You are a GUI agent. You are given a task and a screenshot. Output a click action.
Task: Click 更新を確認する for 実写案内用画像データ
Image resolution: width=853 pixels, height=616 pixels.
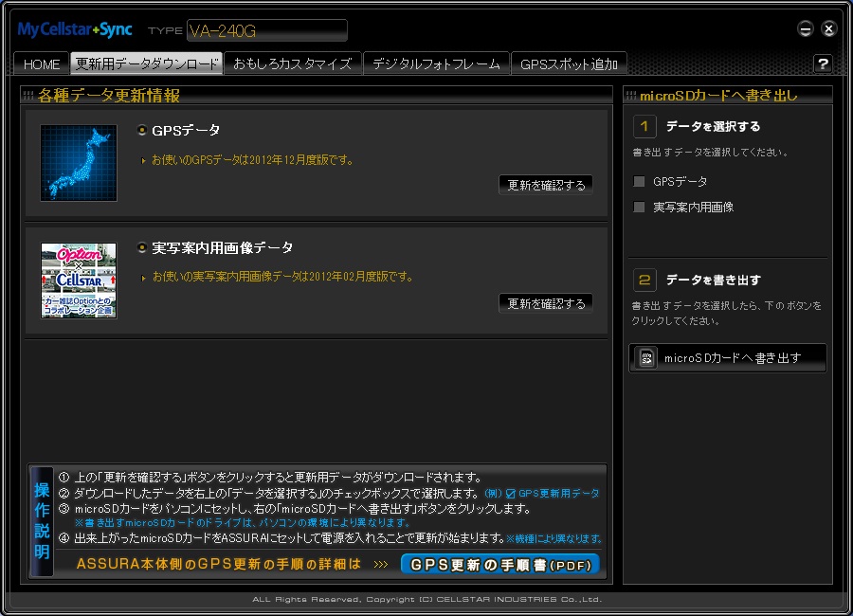[546, 303]
